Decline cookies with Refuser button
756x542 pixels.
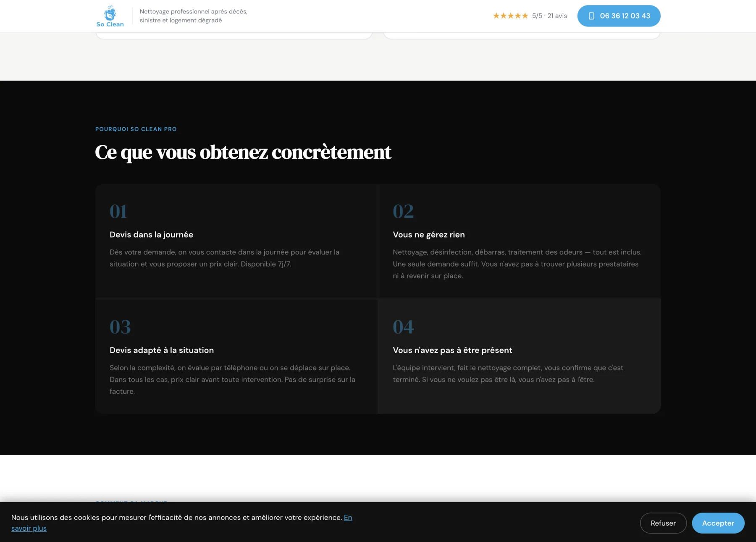coord(663,523)
